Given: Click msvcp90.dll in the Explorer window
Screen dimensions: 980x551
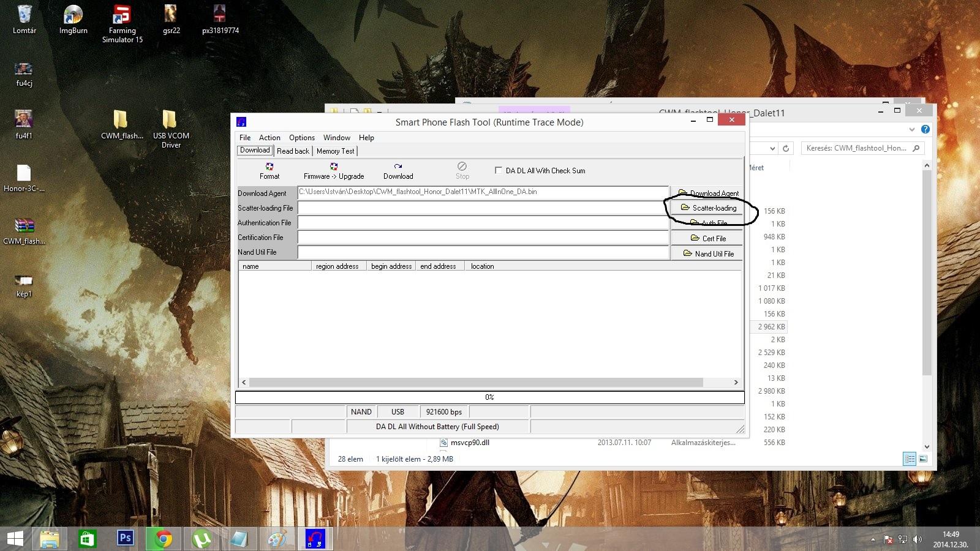Looking at the screenshot, I should point(470,443).
